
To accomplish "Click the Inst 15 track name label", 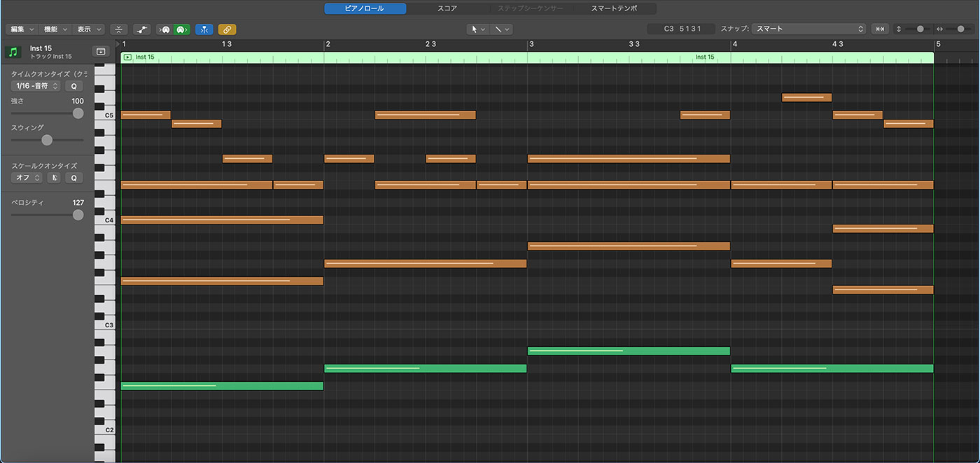I will [x=41, y=48].
